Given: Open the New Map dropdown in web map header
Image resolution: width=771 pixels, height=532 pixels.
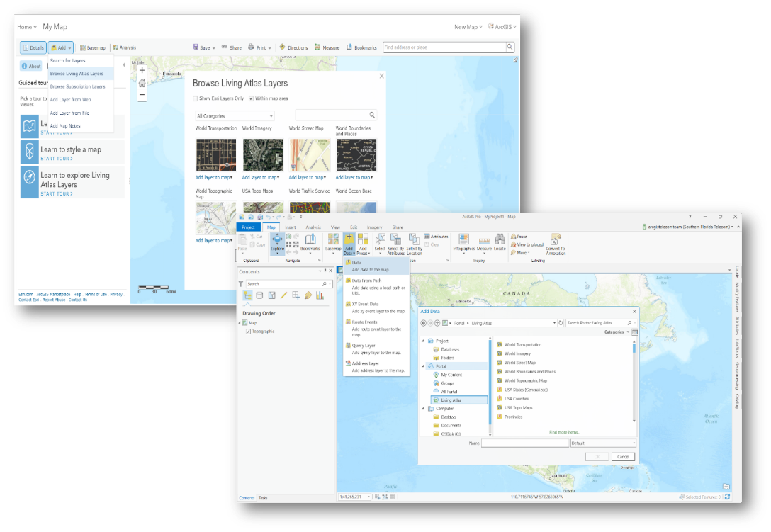Looking at the screenshot, I should click(468, 27).
